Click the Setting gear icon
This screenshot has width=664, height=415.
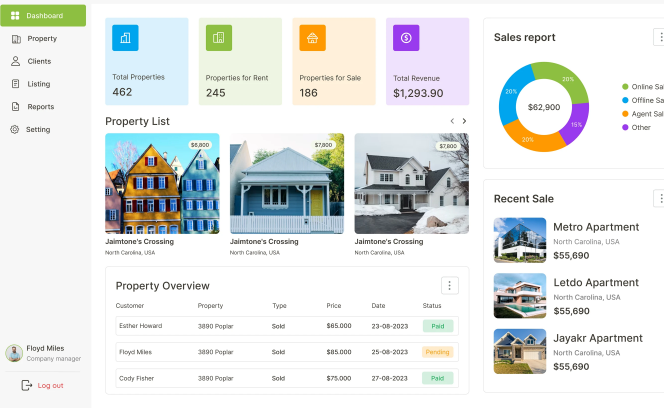click(x=15, y=130)
